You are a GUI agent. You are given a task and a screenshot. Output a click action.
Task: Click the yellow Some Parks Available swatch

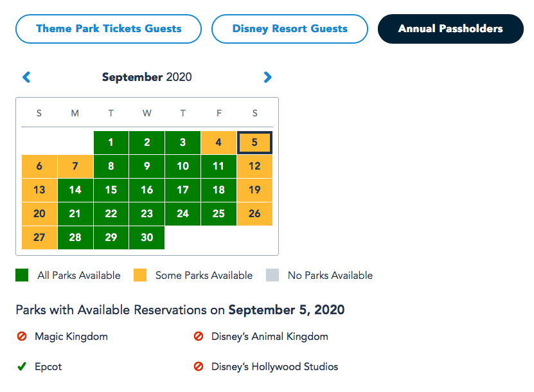(x=140, y=276)
